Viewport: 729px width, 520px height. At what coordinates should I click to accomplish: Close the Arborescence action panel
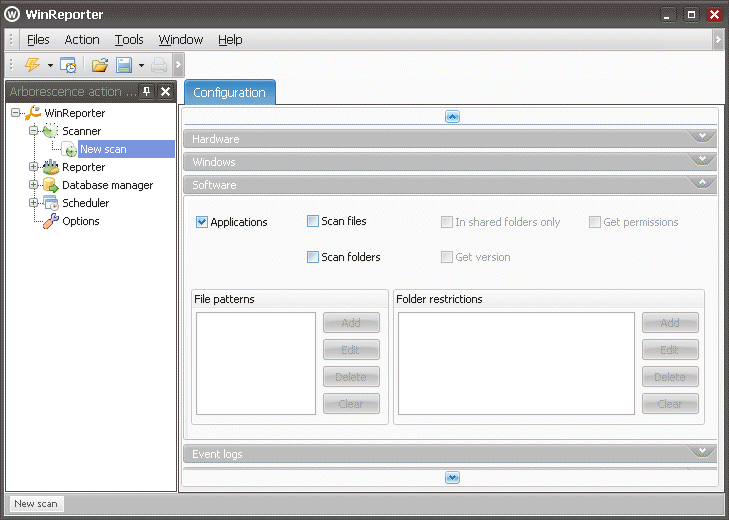[x=165, y=91]
